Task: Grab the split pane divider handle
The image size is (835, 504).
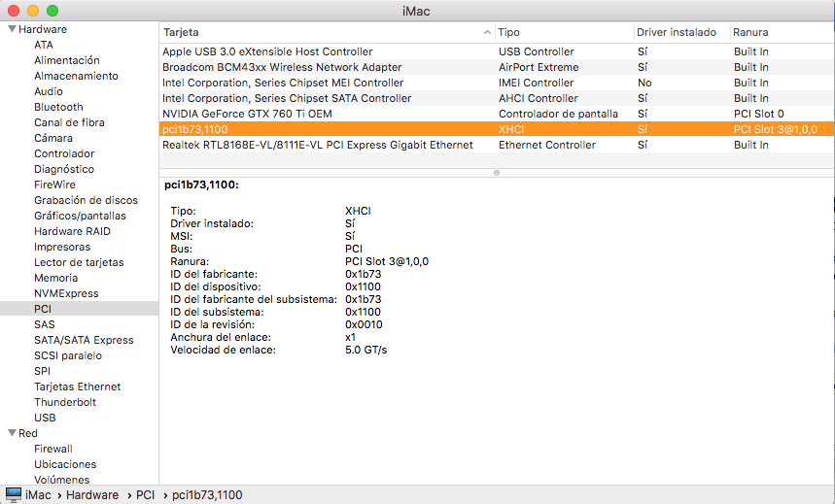Action: tap(497, 173)
